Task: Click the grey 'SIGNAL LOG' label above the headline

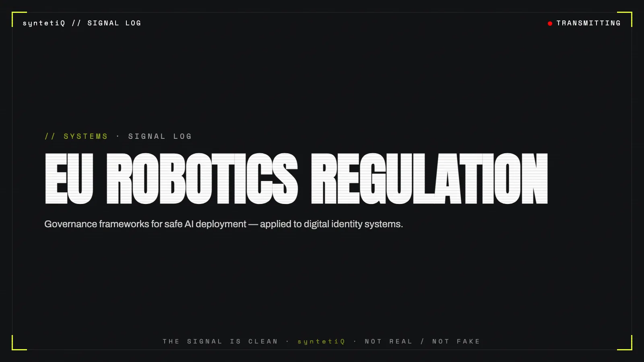Action: pyautogui.click(x=160, y=136)
